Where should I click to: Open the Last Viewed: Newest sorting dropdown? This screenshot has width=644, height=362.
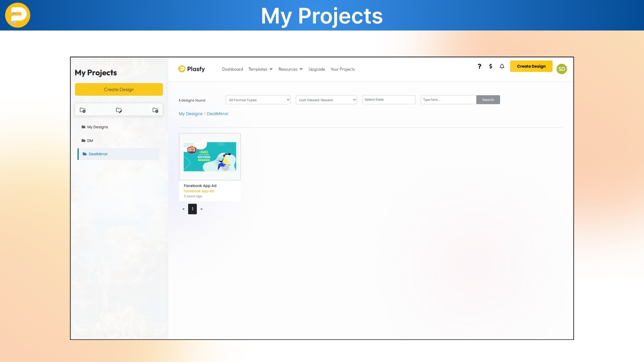pos(326,100)
